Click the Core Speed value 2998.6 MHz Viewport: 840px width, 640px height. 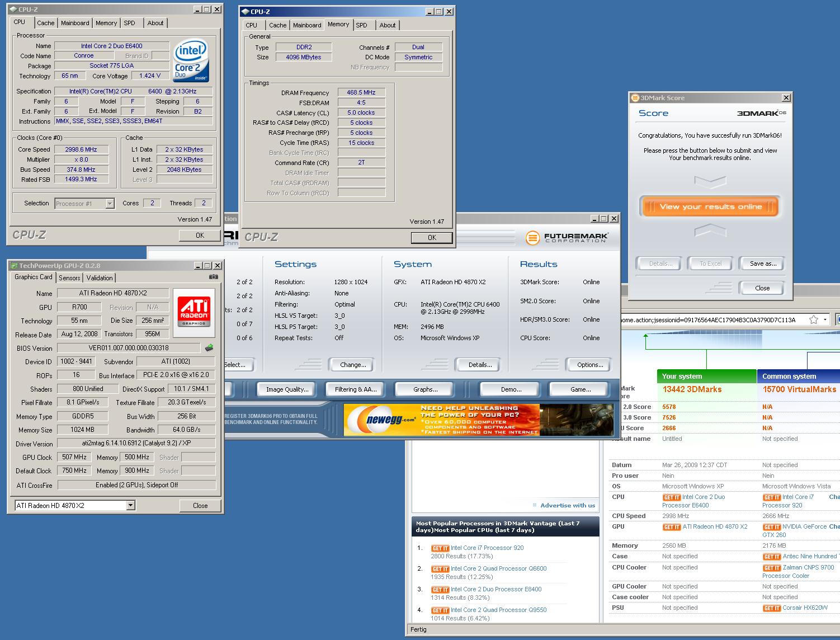click(81, 149)
